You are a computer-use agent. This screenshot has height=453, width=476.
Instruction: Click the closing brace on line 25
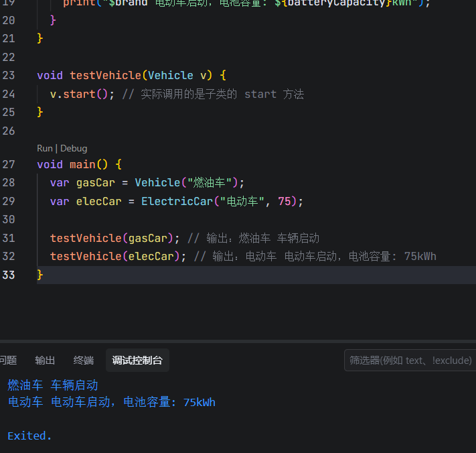tap(40, 113)
